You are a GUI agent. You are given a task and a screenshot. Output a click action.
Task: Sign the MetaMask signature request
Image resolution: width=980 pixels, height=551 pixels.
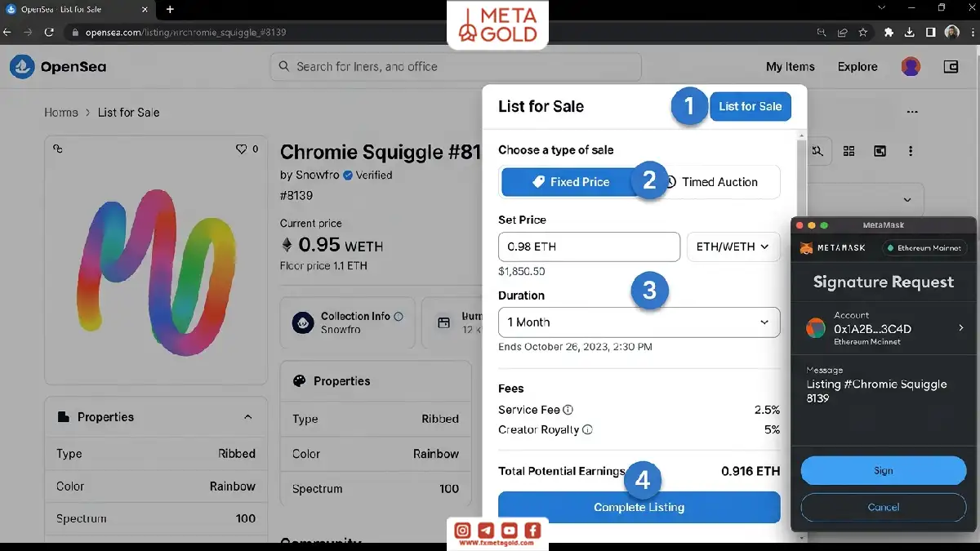884,471
